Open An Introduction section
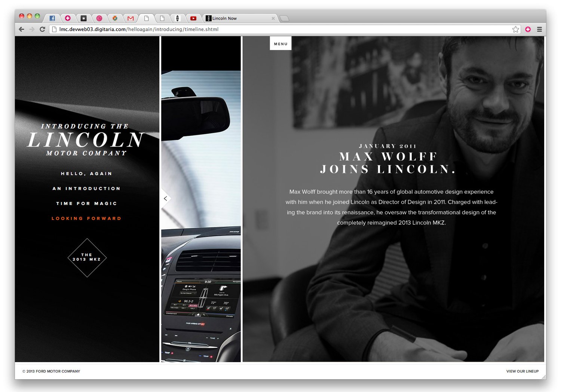Image resolution: width=561 pixels, height=392 pixels. (87, 189)
